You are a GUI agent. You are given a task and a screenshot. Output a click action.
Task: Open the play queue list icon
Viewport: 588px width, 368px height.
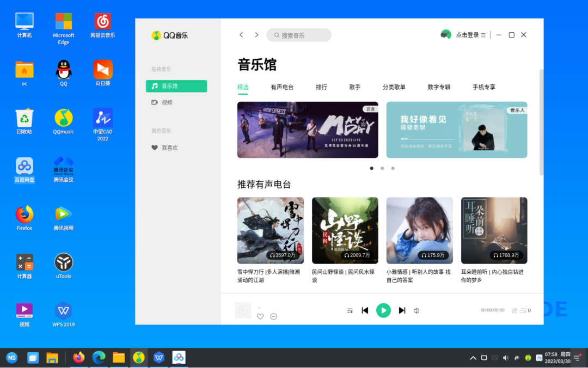523,311
